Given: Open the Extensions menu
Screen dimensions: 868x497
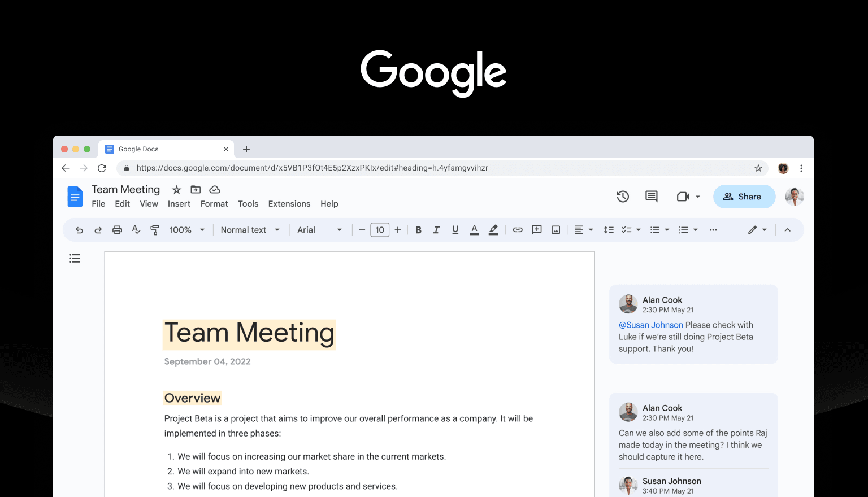Looking at the screenshot, I should click(x=289, y=204).
